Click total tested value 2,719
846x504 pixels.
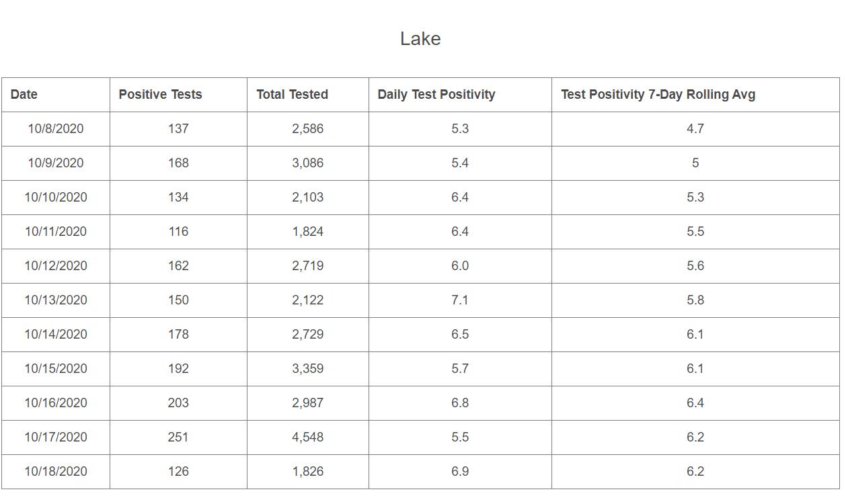point(307,266)
